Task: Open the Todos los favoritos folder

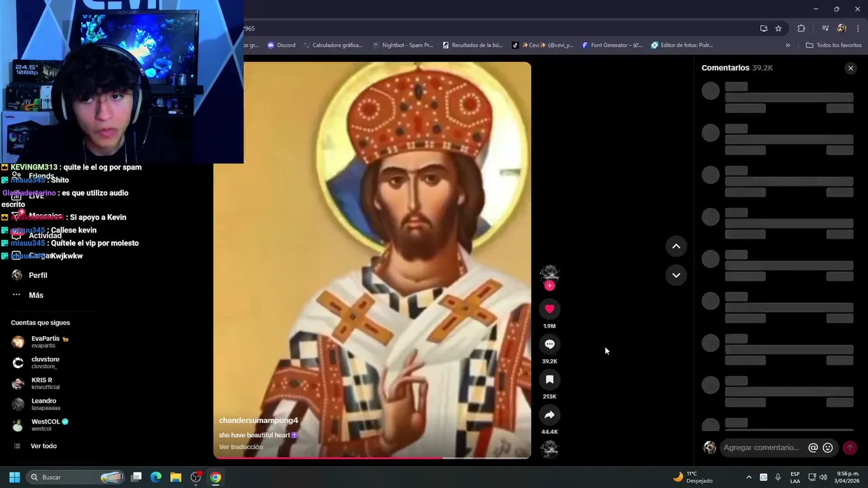Action: [833, 45]
